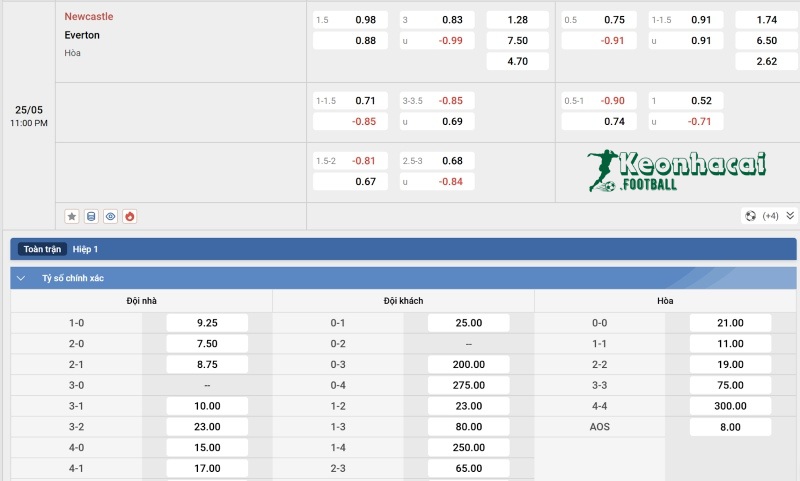Click the favorite star icon
The width and height of the screenshot is (800, 481).
coord(72,216)
